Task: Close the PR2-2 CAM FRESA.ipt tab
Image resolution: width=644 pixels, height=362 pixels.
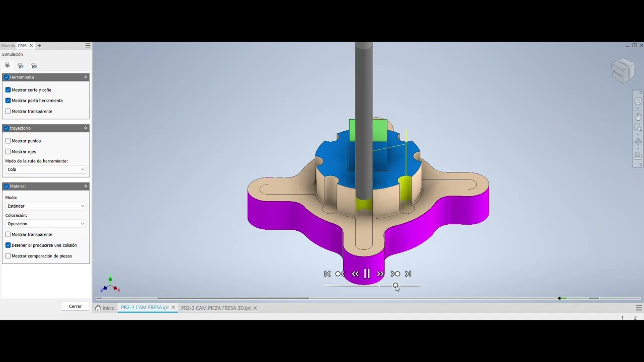Action: 173,308
